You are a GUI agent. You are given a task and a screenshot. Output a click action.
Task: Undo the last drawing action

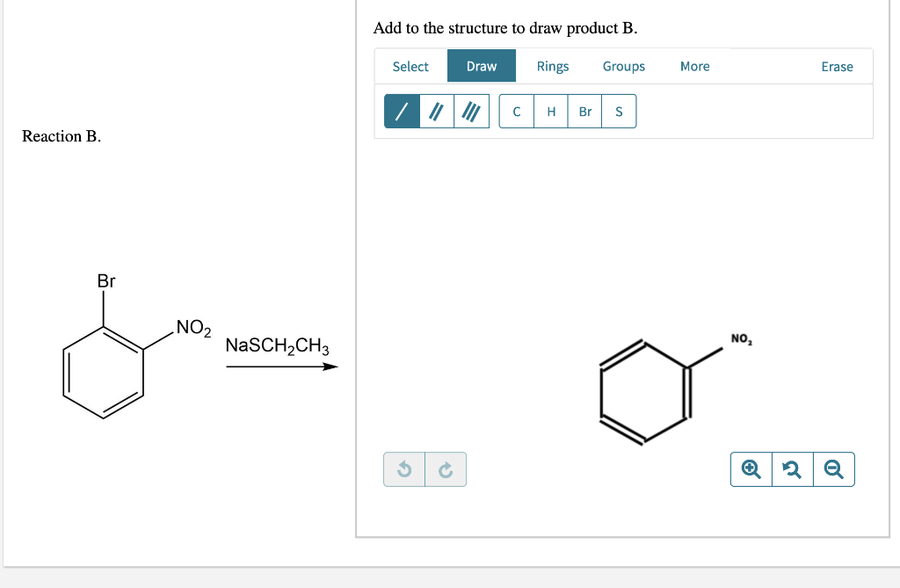click(403, 469)
